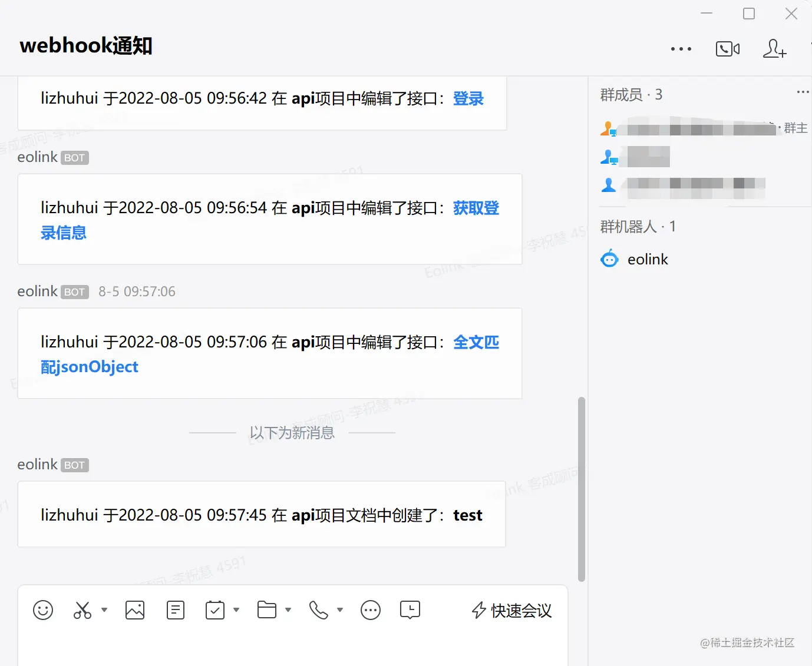Start a video meeting from the top toolbar

coord(727,49)
